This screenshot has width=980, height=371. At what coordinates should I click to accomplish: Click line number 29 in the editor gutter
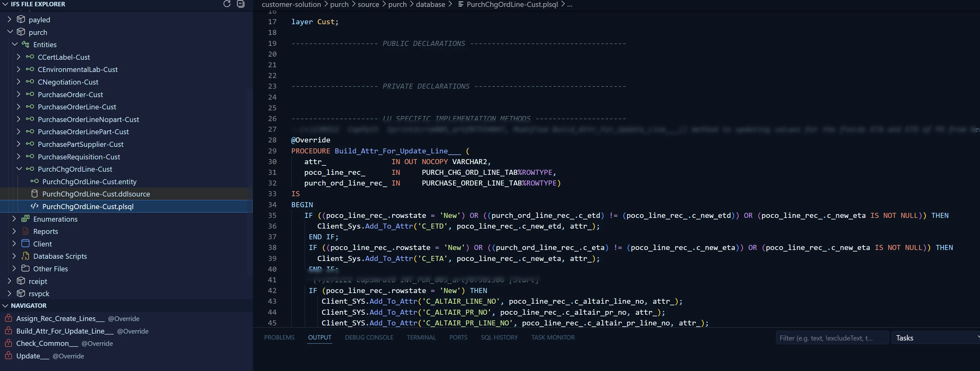[272, 151]
